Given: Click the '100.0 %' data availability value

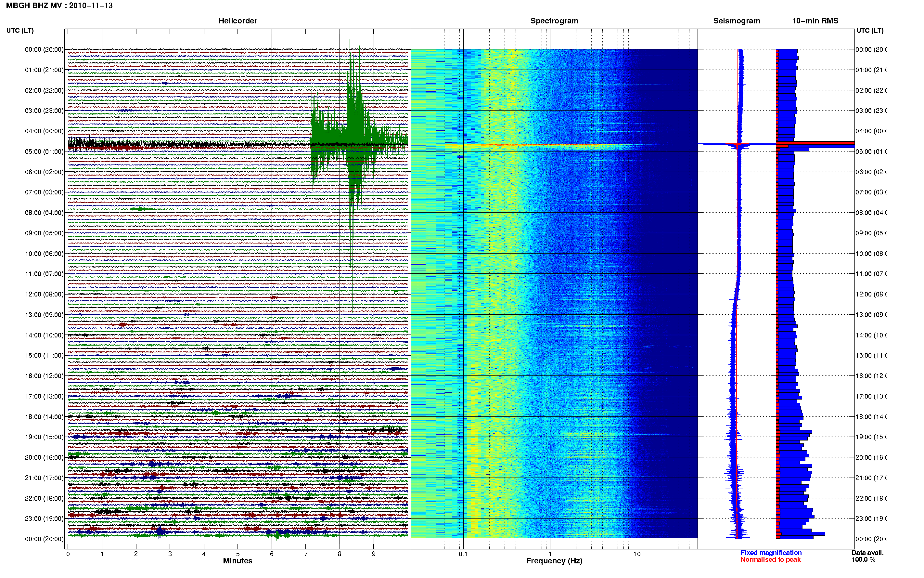Looking at the screenshot, I should coord(863,560).
